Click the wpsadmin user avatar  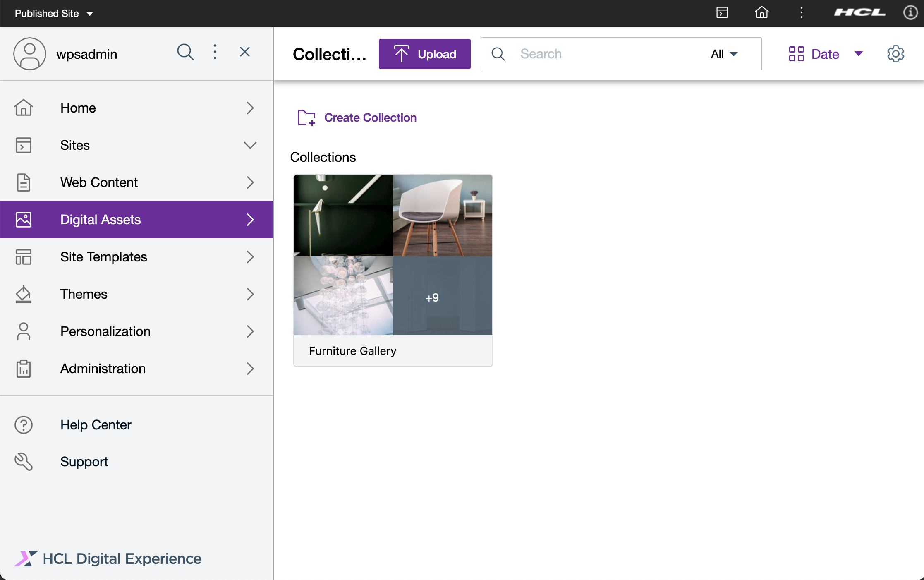click(x=30, y=54)
